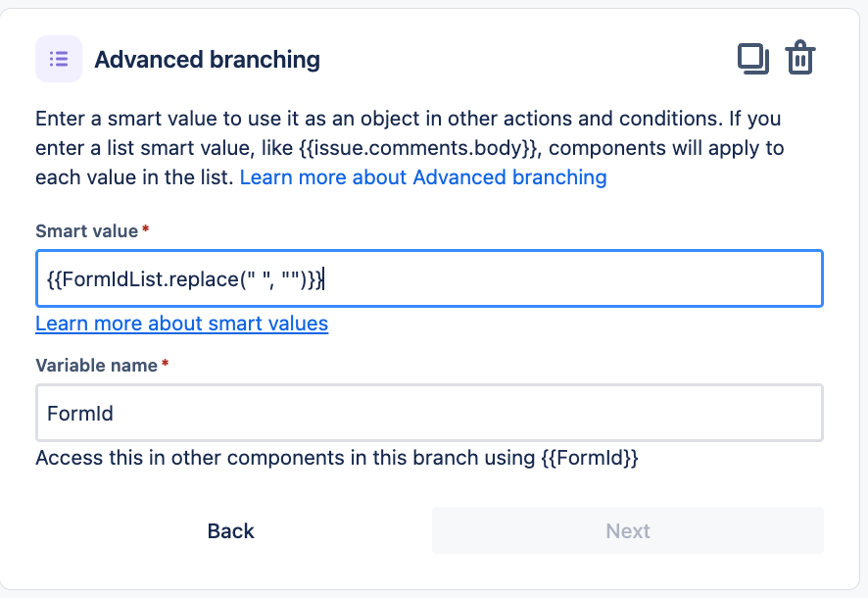868x598 pixels.
Task: Click the disabled Next button
Action: [628, 530]
